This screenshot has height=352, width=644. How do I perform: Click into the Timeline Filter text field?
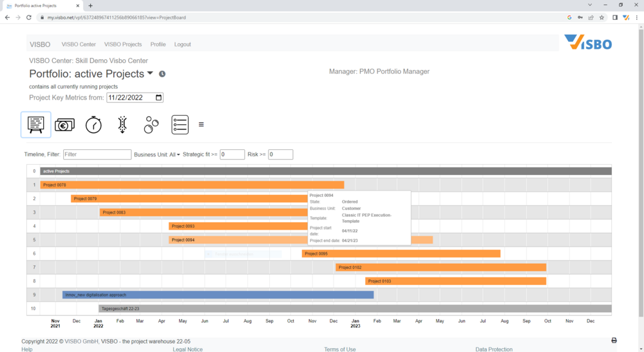[97, 154]
